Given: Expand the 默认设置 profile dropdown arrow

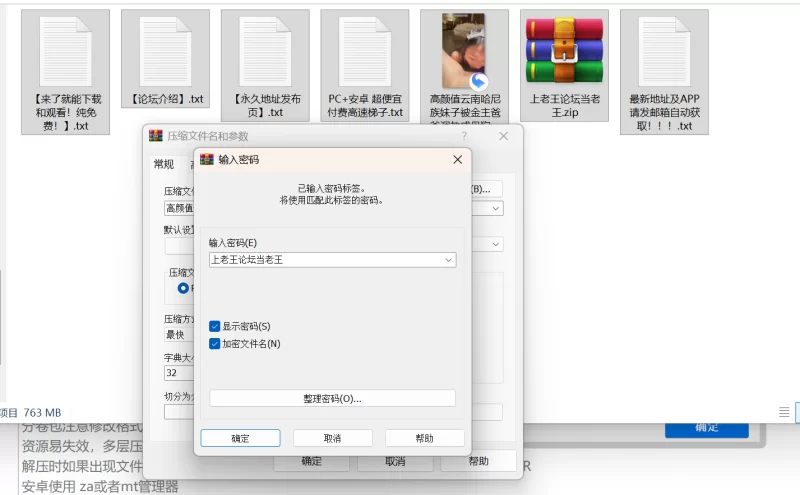Looking at the screenshot, I should pyautogui.click(x=495, y=244).
